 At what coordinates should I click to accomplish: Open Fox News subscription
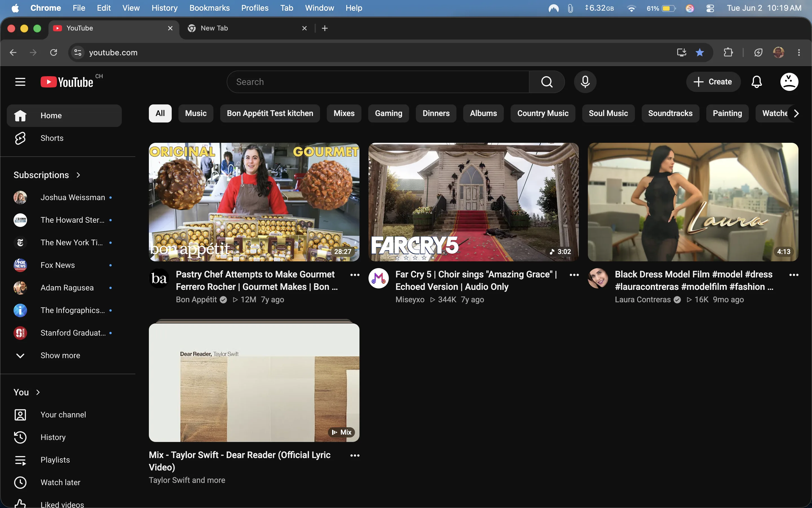[x=64, y=265]
